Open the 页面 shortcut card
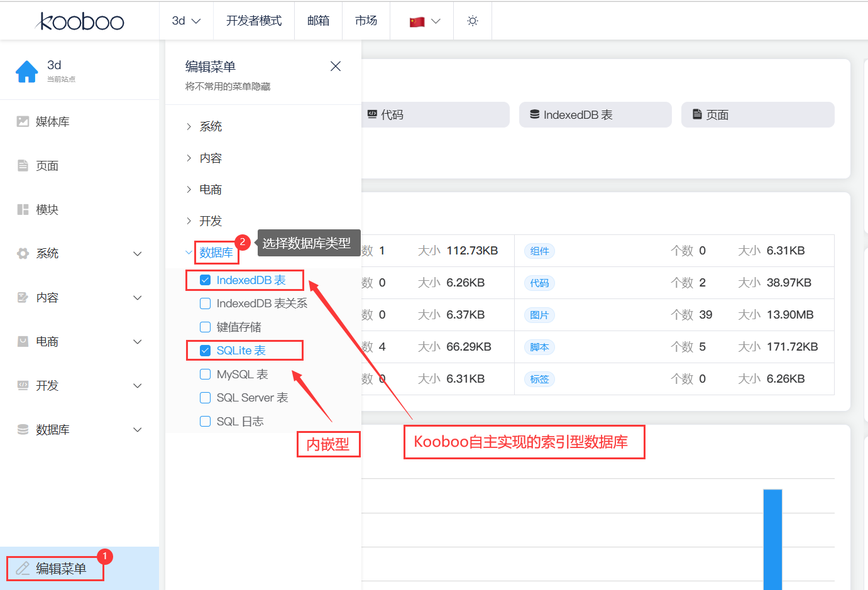868x590 pixels. 757,114
